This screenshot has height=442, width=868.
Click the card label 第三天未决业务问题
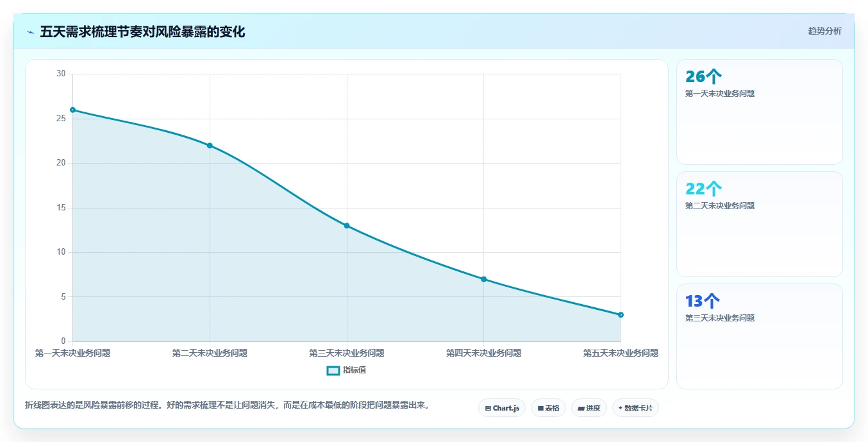720,318
